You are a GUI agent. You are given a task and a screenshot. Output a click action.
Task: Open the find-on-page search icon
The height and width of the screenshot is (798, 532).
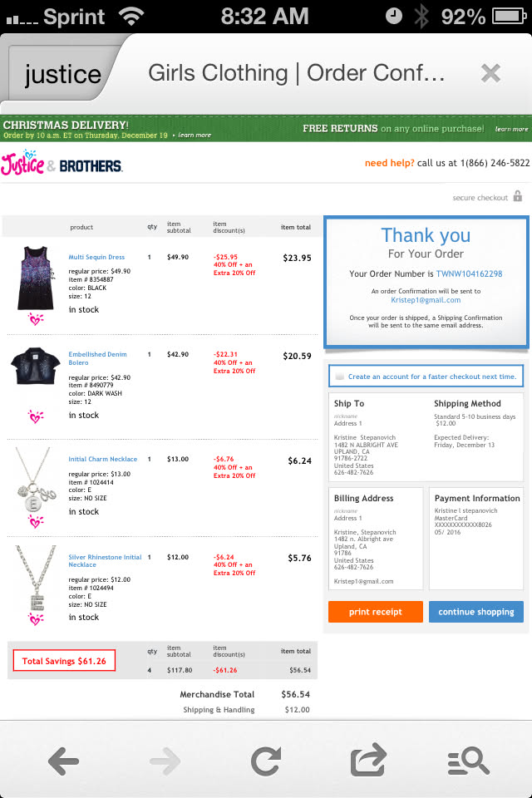tap(468, 761)
